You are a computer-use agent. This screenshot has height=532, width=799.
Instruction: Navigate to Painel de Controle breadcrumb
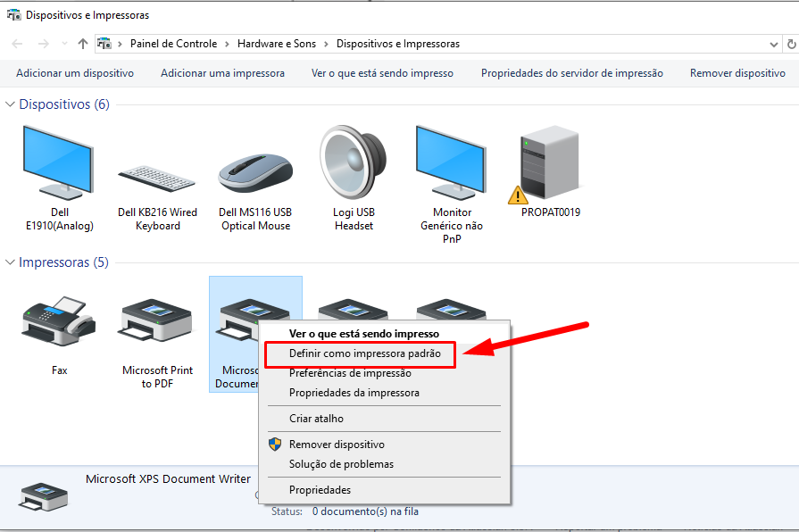click(x=173, y=44)
